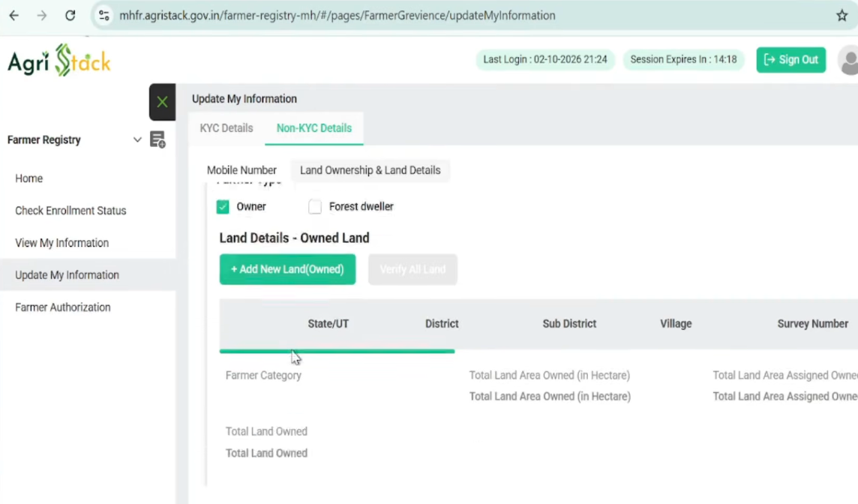Go back using the browser back arrow
The height and width of the screenshot is (504, 858).
tap(13, 15)
